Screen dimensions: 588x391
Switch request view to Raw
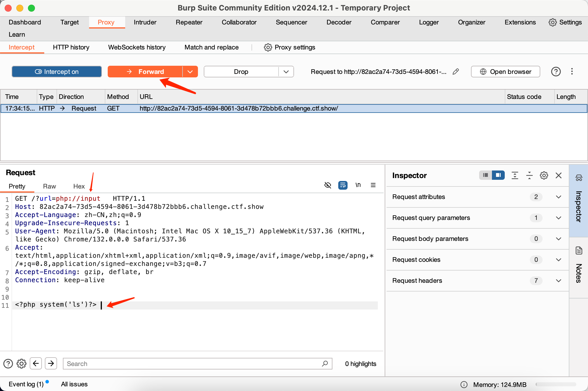pos(49,186)
